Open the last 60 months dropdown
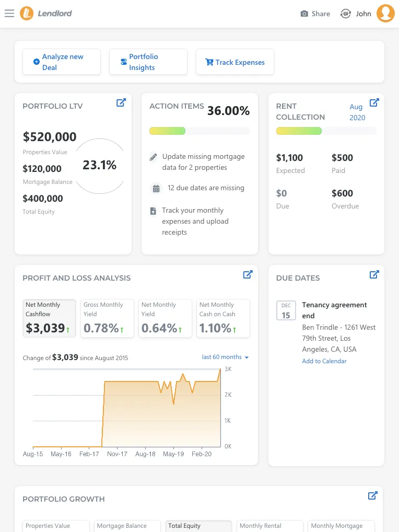The height and width of the screenshot is (532, 399). pyautogui.click(x=225, y=357)
